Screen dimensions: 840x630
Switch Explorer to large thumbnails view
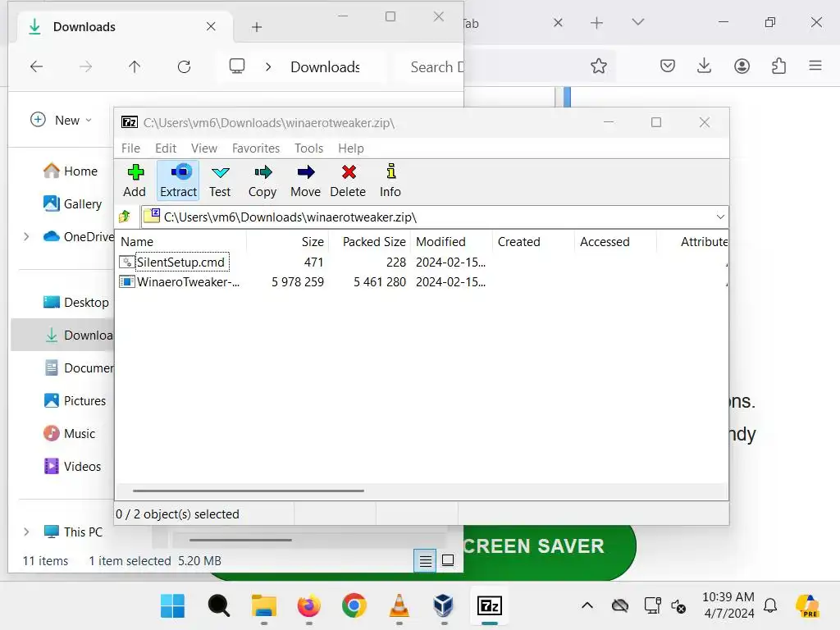(448, 561)
